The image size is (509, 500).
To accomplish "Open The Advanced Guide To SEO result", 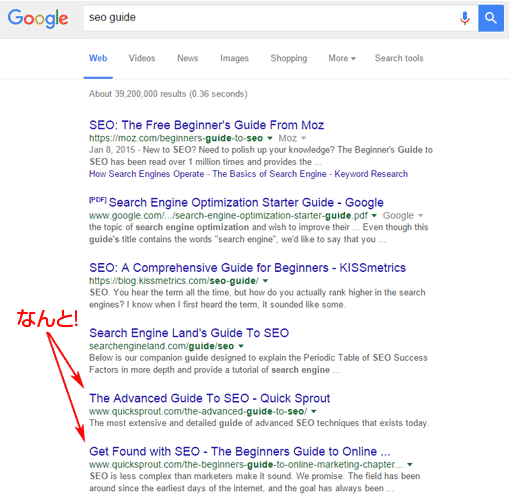I will (x=209, y=398).
